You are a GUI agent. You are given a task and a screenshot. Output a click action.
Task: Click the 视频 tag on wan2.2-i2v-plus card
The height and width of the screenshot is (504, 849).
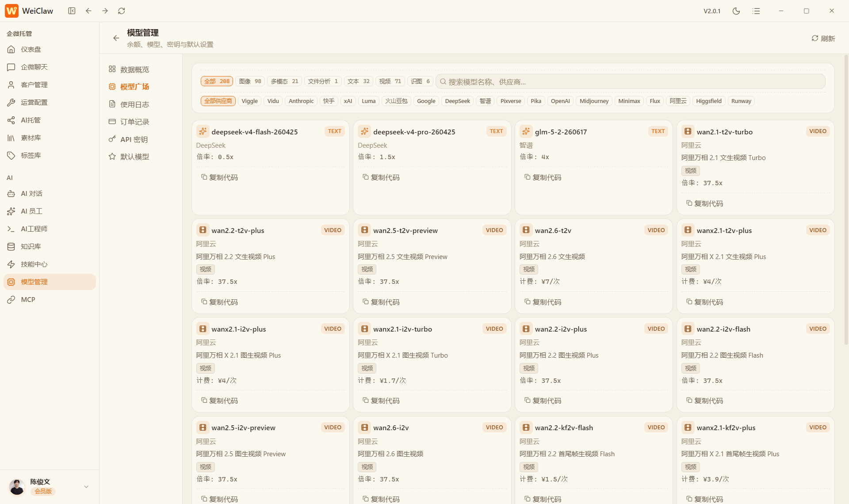pos(529,368)
